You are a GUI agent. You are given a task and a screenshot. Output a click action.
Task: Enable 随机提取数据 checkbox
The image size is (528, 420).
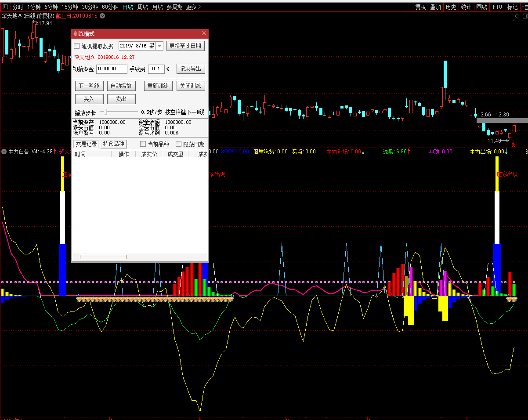[77, 46]
